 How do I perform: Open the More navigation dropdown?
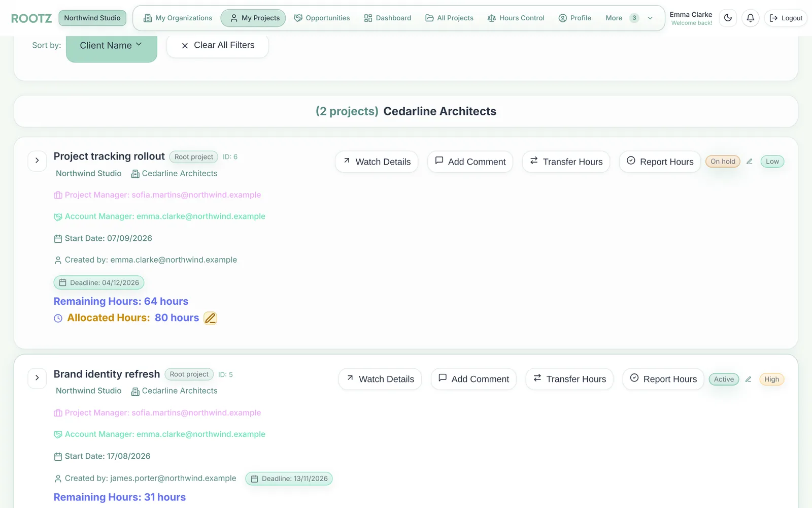629,18
